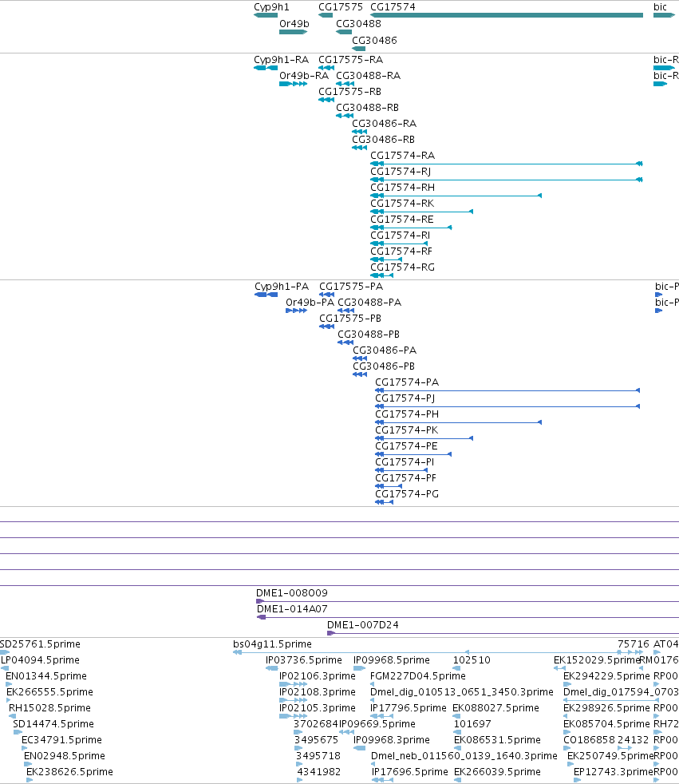Select the CG17574-RJ transcript label

[x=401, y=172]
